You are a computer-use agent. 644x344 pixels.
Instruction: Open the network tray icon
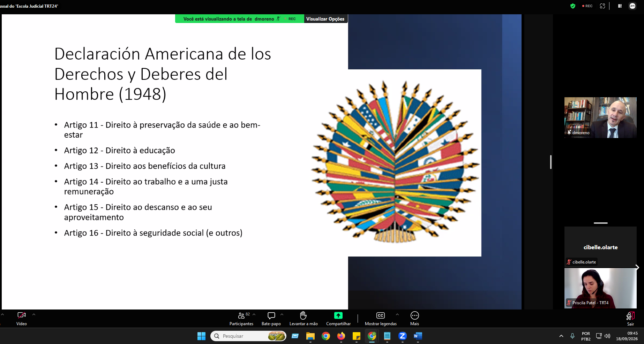[599, 336]
